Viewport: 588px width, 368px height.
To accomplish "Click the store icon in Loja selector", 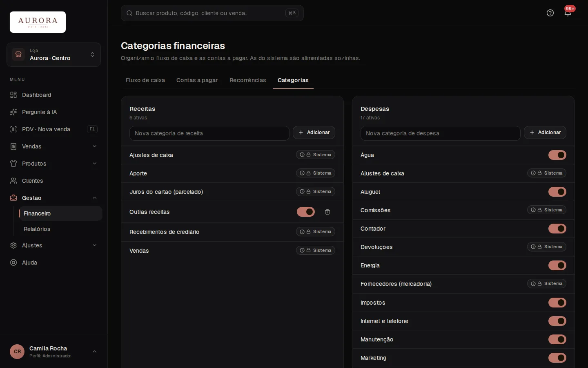I will click(18, 54).
